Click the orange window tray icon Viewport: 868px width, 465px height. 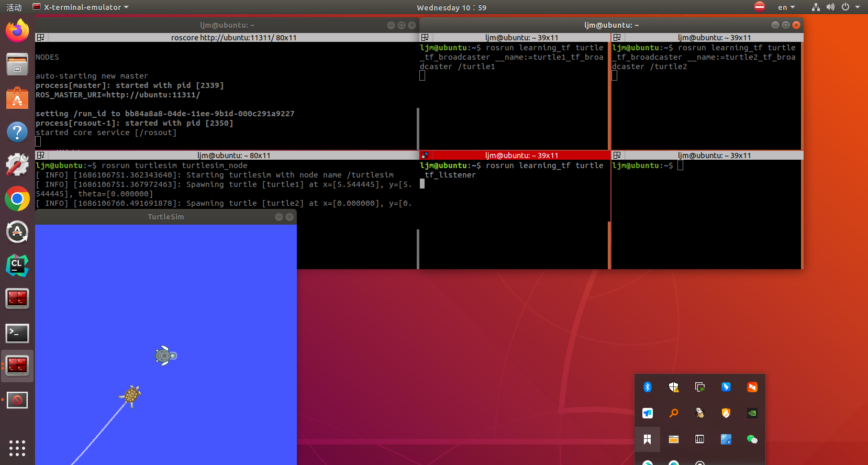[674, 439]
